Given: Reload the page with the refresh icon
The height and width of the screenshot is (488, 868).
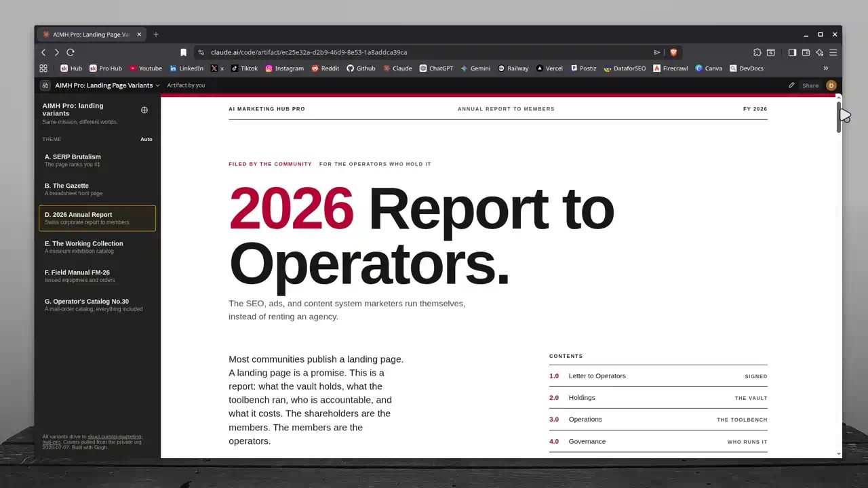Looking at the screenshot, I should (70, 52).
